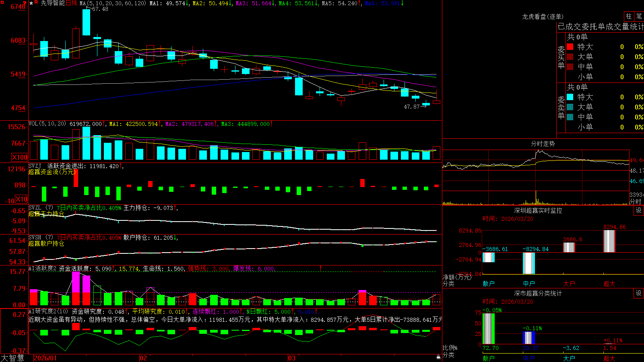Click the dark red 中单 swatch under 委买单
Screen dimensions: 644x362
(x=570, y=67)
